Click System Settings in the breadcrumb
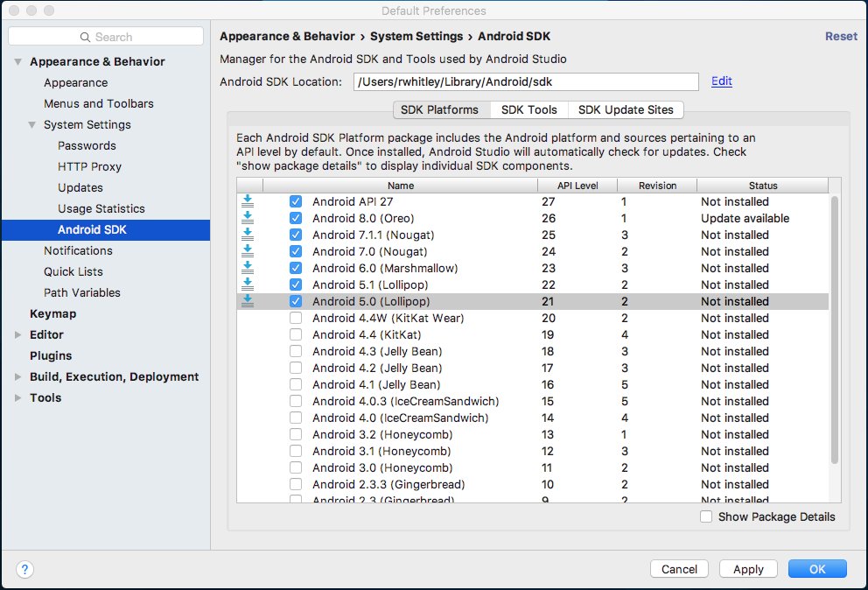This screenshot has height=590, width=868. point(416,36)
